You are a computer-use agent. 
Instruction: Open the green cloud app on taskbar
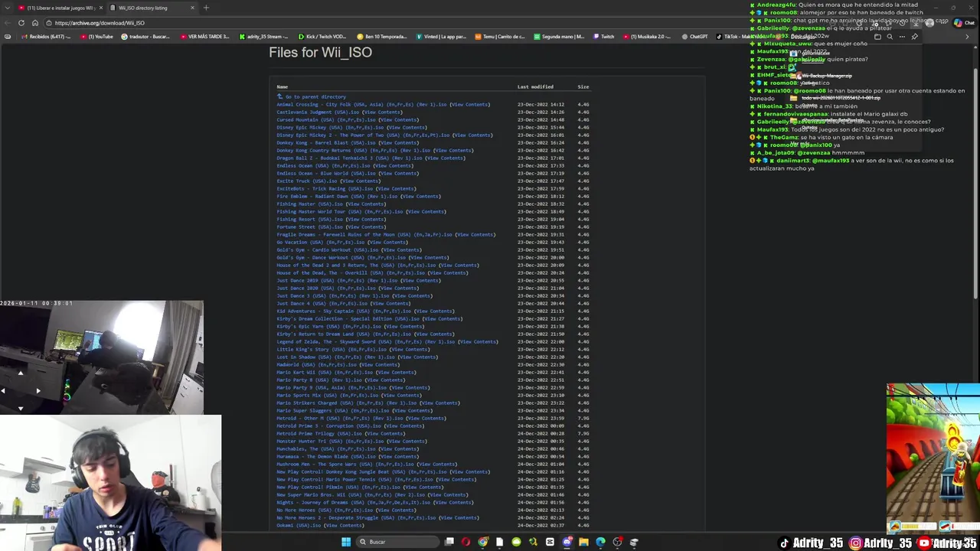(516, 542)
